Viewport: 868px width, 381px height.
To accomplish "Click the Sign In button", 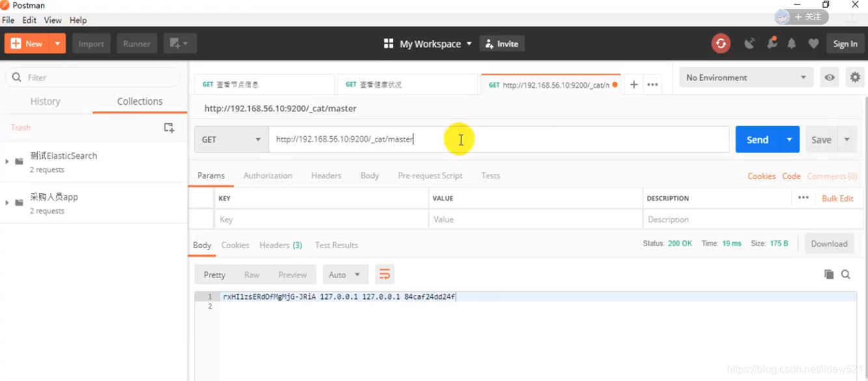I will [x=845, y=44].
